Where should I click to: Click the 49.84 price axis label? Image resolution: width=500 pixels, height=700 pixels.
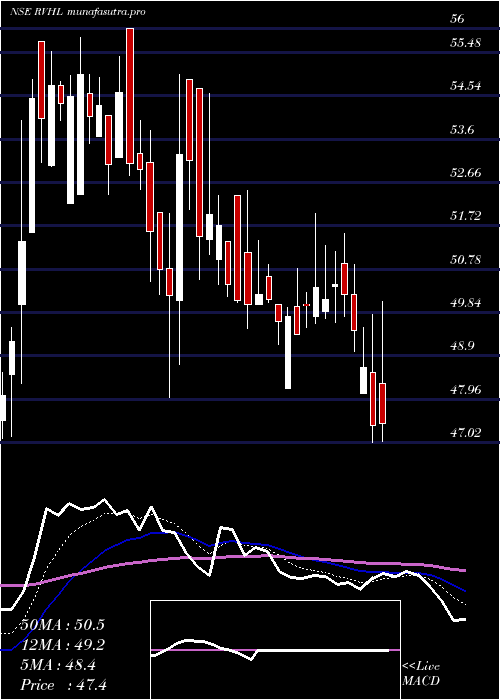pos(467,303)
